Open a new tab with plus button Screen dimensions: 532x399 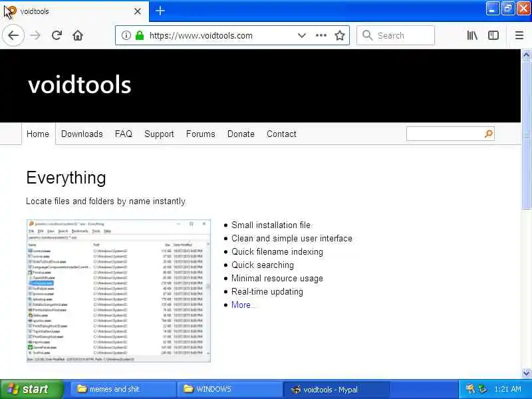coord(160,11)
